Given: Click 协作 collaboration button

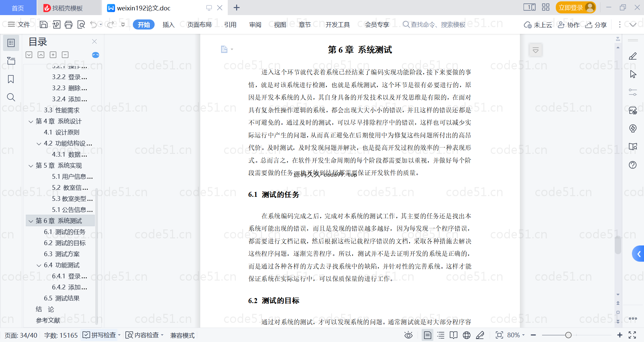Looking at the screenshot, I should [x=569, y=24].
